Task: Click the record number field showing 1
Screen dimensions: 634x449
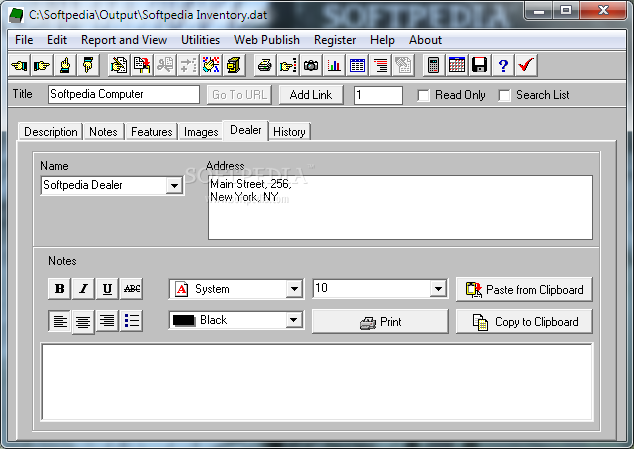Action: point(378,95)
